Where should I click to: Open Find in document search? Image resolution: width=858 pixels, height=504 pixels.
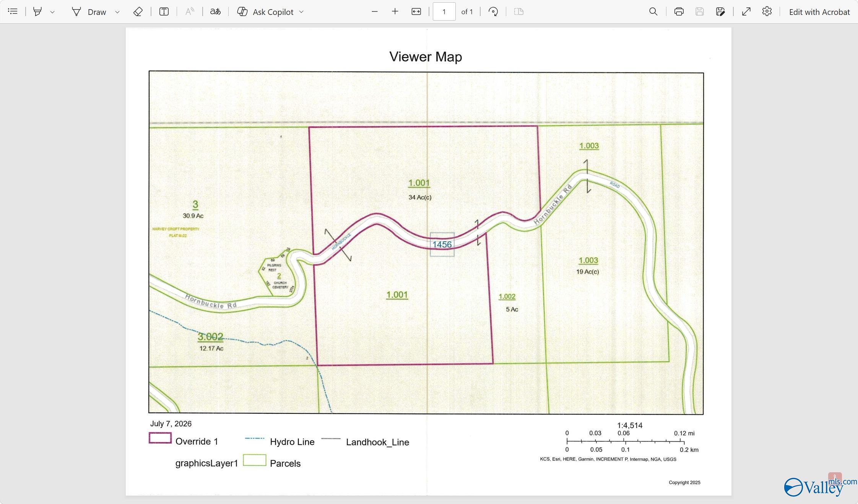[653, 11]
